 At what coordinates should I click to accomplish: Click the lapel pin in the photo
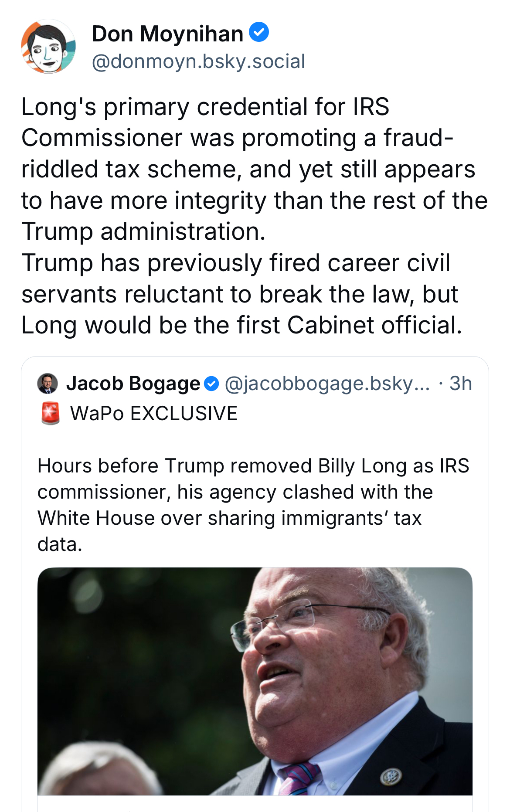[x=391, y=776]
